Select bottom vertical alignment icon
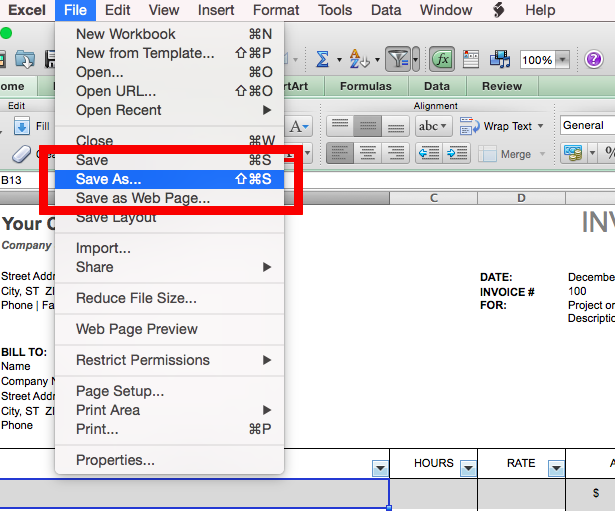The image size is (615, 511). pyautogui.click(x=395, y=126)
